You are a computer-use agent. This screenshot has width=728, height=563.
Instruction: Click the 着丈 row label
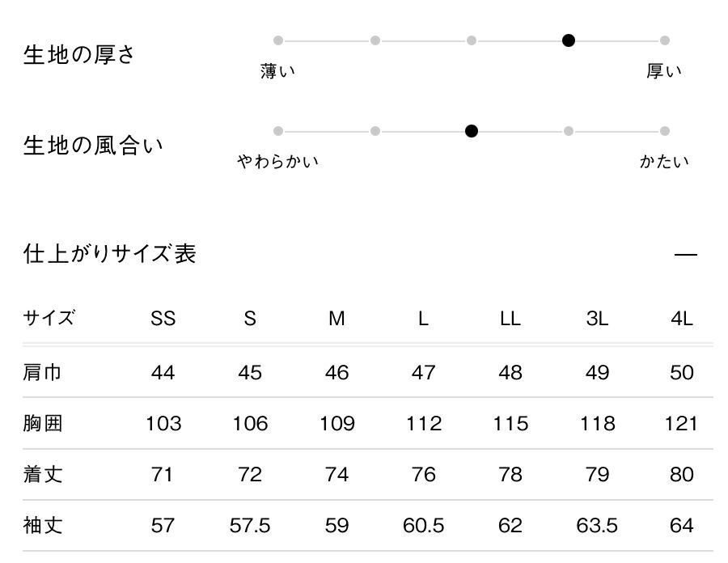coord(42,474)
